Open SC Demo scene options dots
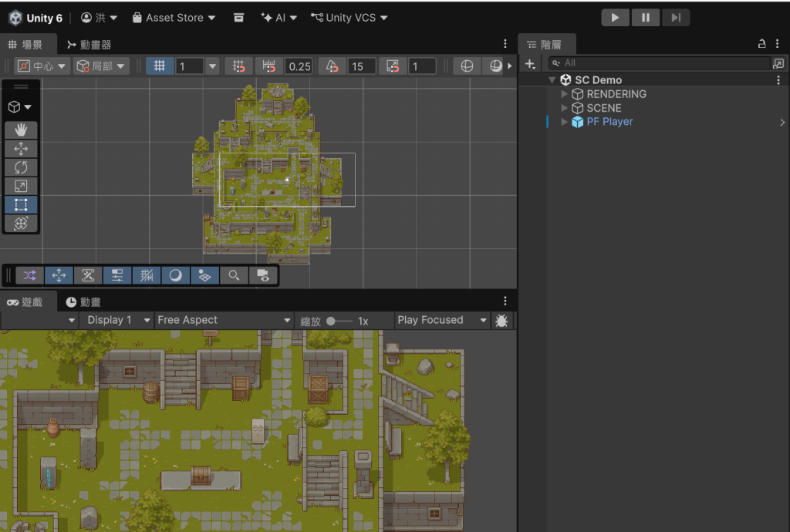 pyautogui.click(x=778, y=80)
